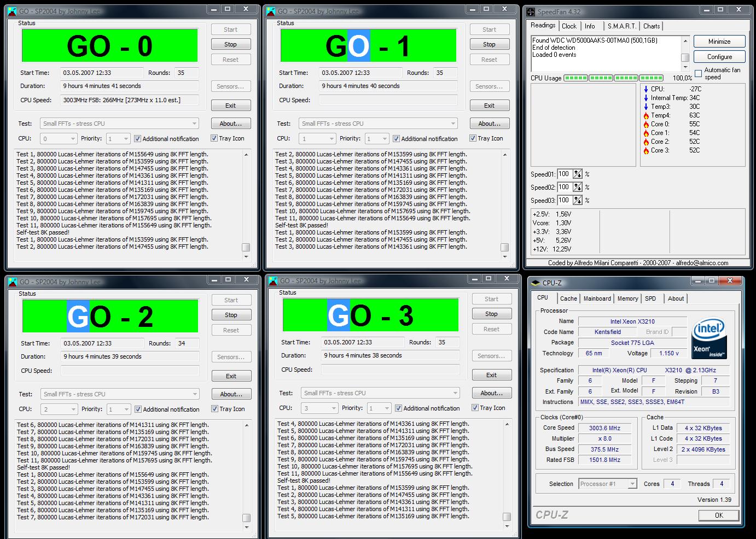Open the Priority dropdown in the GO - 0 window
This screenshot has height=539, width=756.
(118, 139)
